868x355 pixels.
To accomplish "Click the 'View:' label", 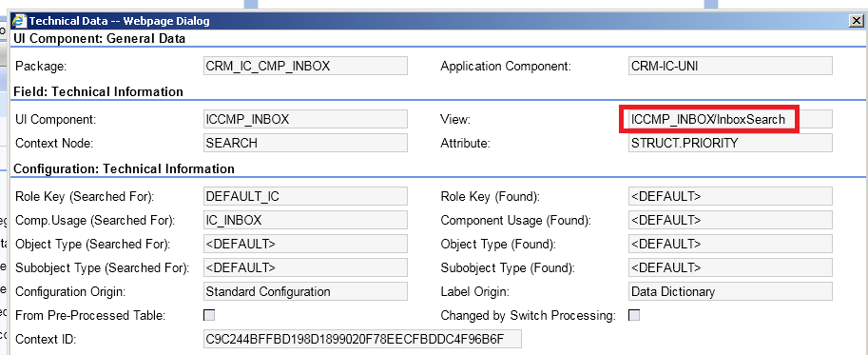I will pyautogui.click(x=455, y=120).
